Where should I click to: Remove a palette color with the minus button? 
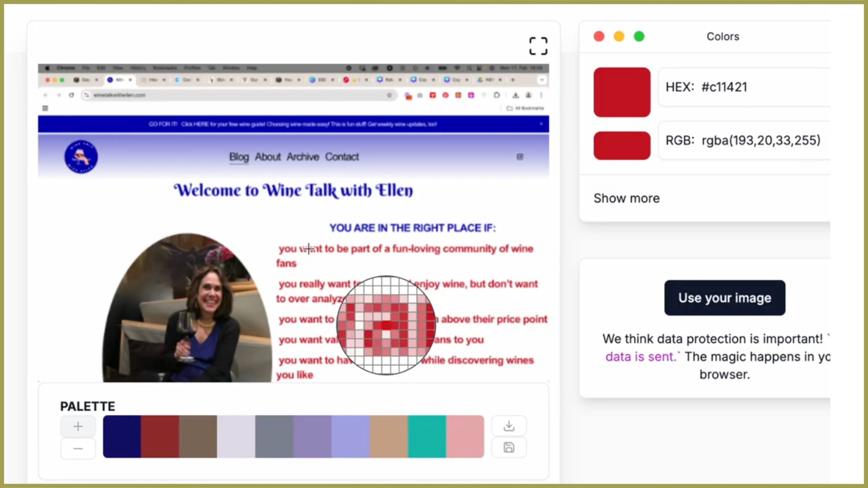click(x=78, y=449)
